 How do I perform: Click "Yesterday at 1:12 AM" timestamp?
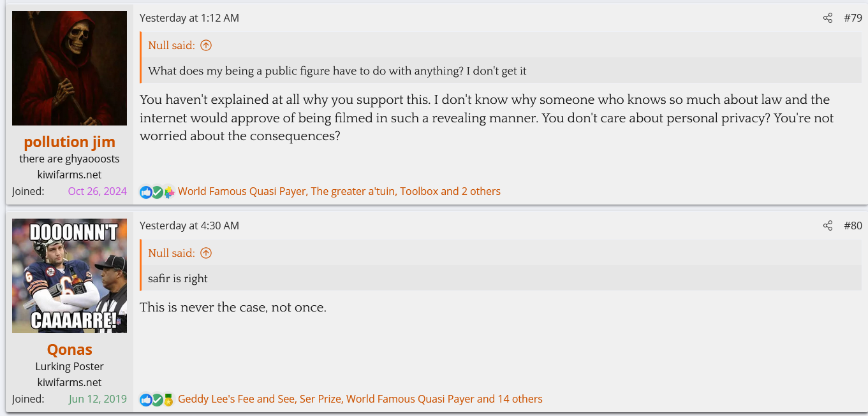pos(189,18)
